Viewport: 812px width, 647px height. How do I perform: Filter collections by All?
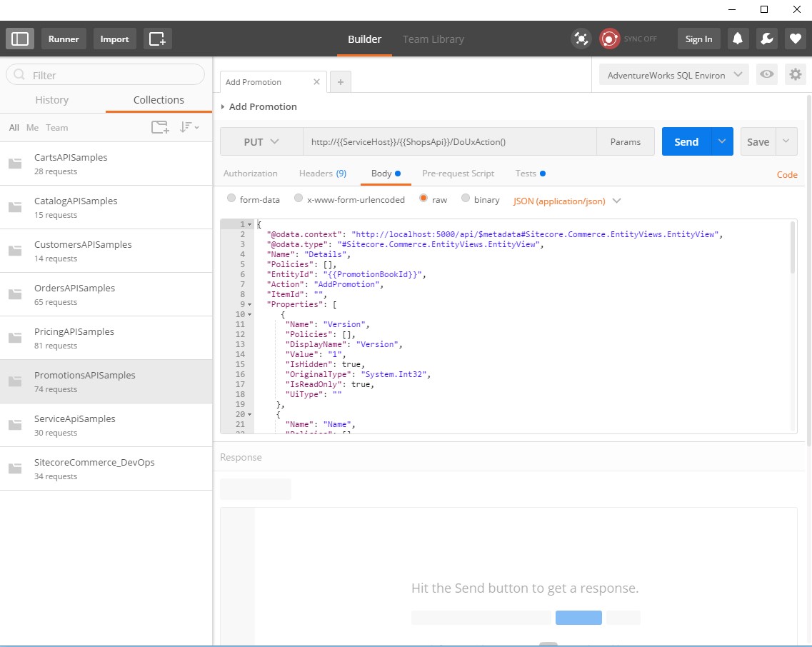pos(14,127)
